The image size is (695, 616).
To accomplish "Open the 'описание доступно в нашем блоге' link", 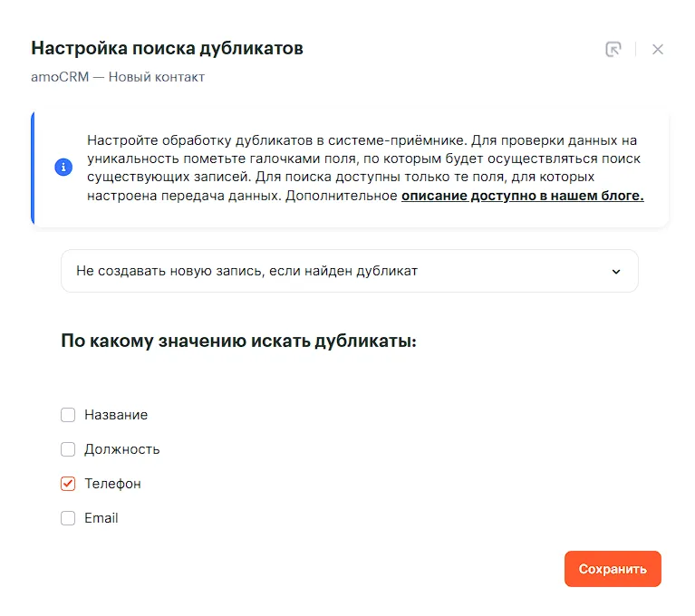I will coord(522,196).
